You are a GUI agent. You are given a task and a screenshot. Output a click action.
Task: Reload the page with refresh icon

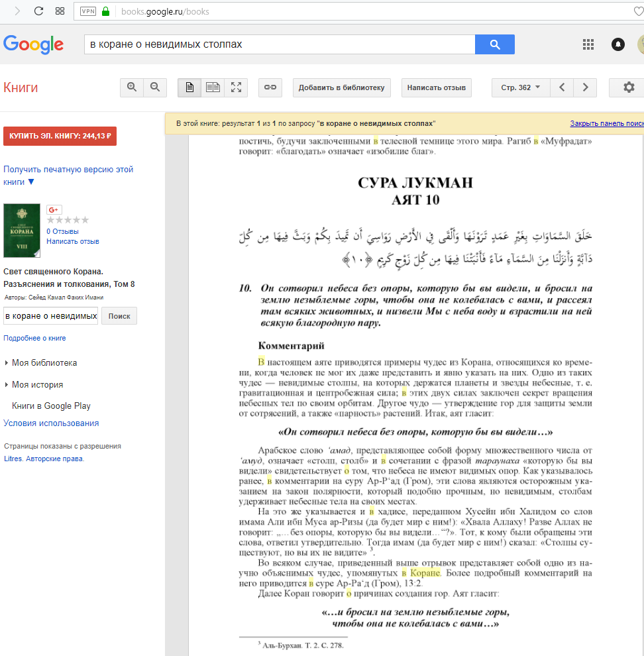coord(38,11)
